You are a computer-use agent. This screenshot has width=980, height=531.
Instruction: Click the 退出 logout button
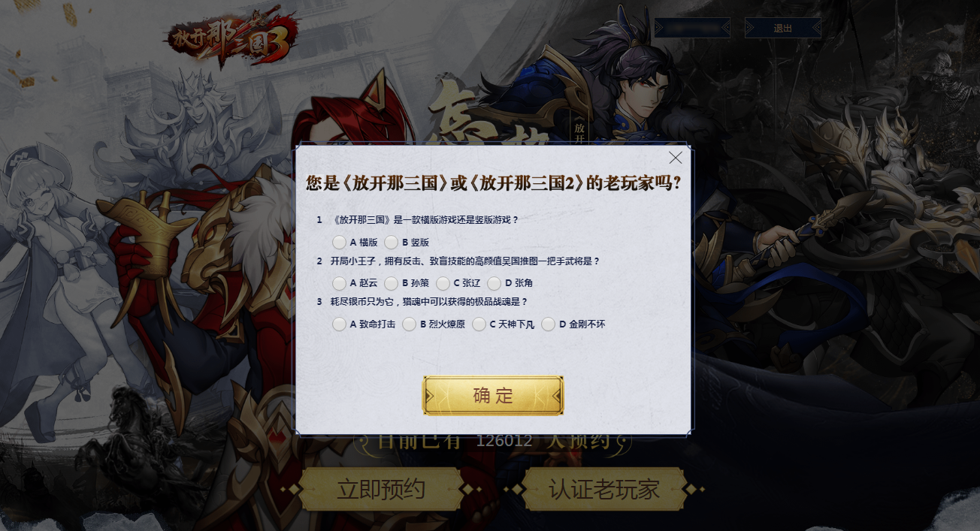[782, 28]
